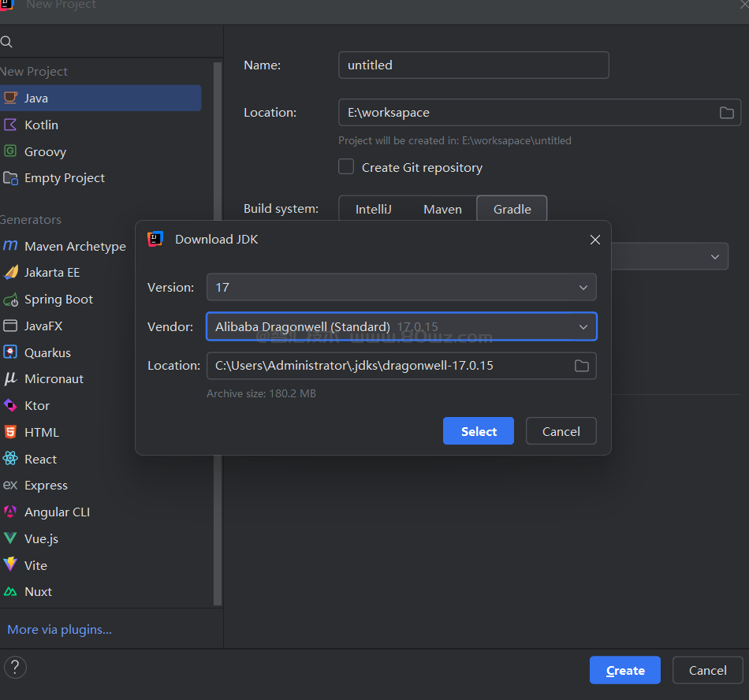This screenshot has height=700, width=749.
Task: Click Select button in Download JDK
Action: point(478,431)
